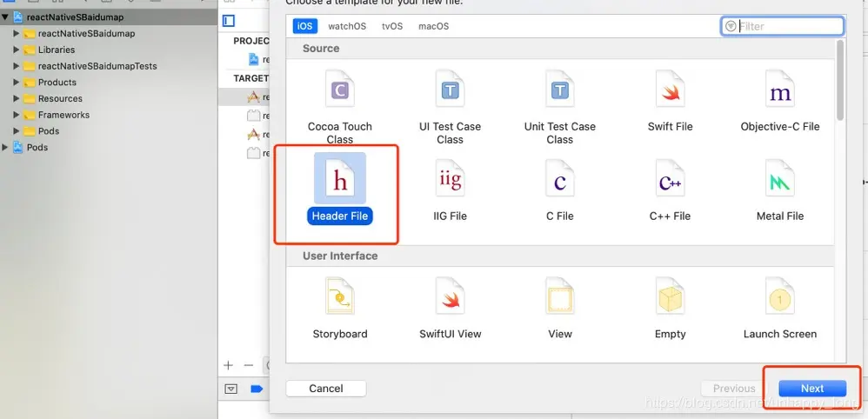The width and height of the screenshot is (868, 419).
Task: Click the Cancel button
Action: pyautogui.click(x=326, y=389)
